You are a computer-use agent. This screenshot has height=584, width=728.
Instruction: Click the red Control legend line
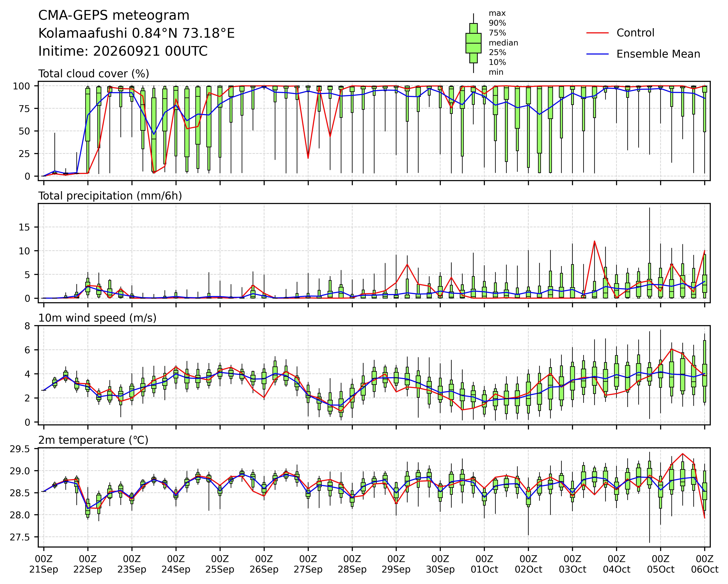tap(598, 33)
